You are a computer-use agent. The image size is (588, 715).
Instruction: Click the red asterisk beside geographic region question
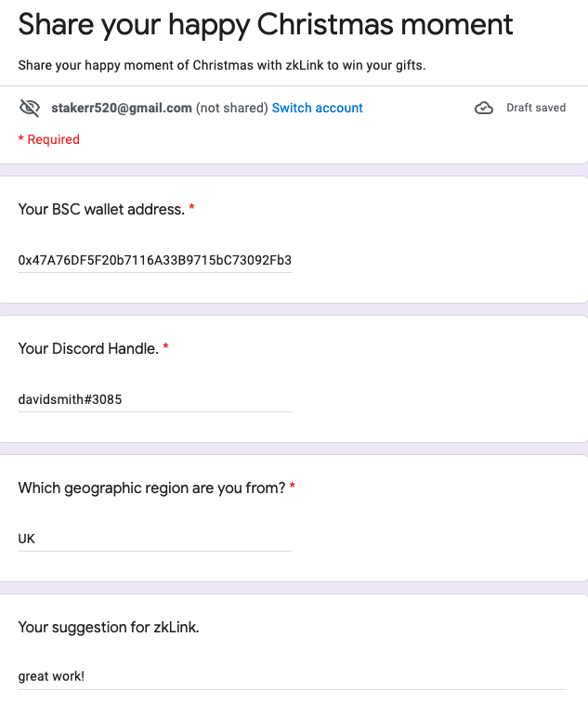pyautogui.click(x=293, y=487)
